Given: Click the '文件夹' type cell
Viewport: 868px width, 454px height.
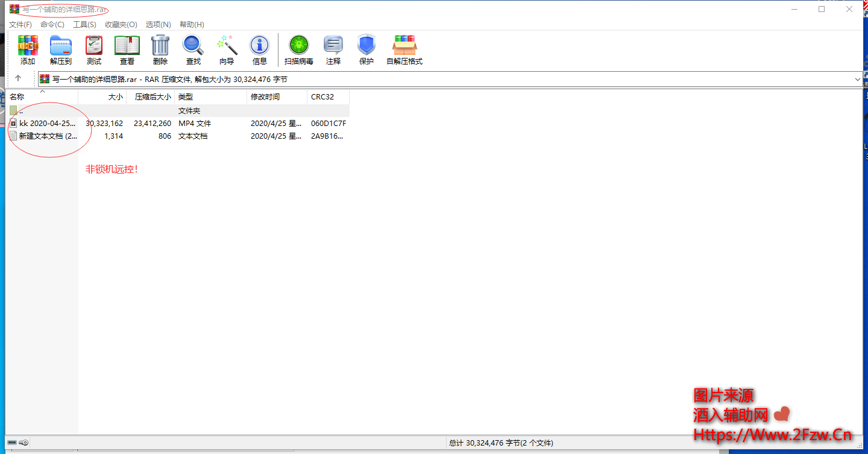Looking at the screenshot, I should click(x=189, y=111).
